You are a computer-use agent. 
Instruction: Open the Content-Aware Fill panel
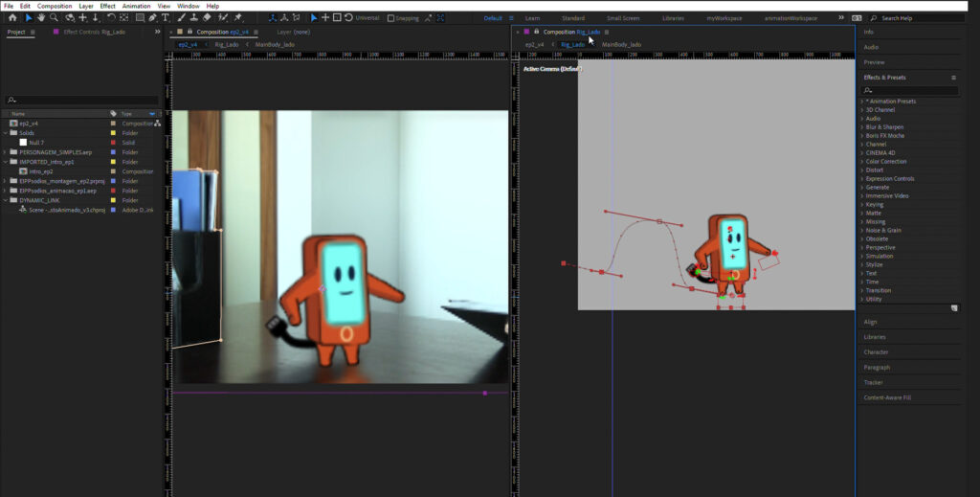point(887,397)
